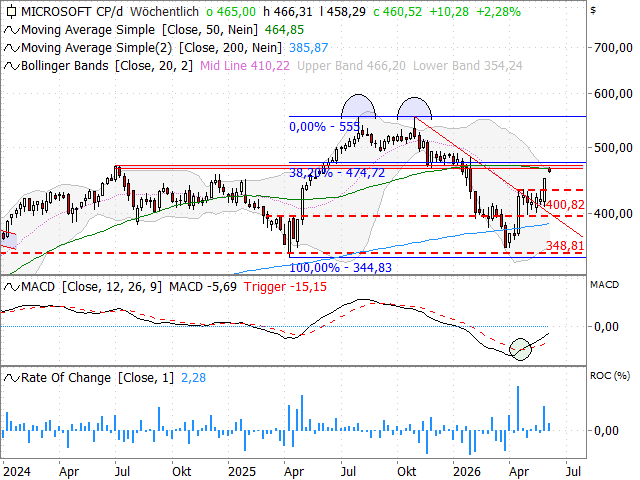The image size is (640, 480).
Task: Click the left double-top arc marker
Action: 358,106
